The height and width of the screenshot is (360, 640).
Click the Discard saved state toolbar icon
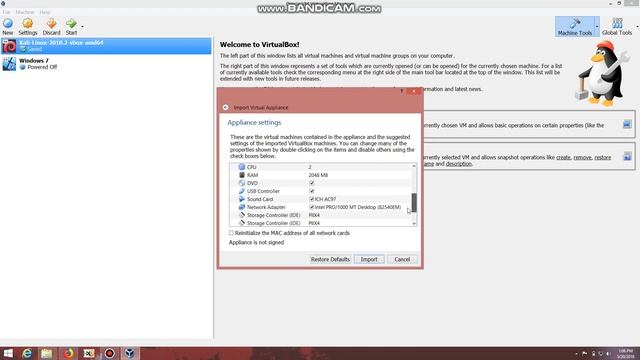(51, 27)
